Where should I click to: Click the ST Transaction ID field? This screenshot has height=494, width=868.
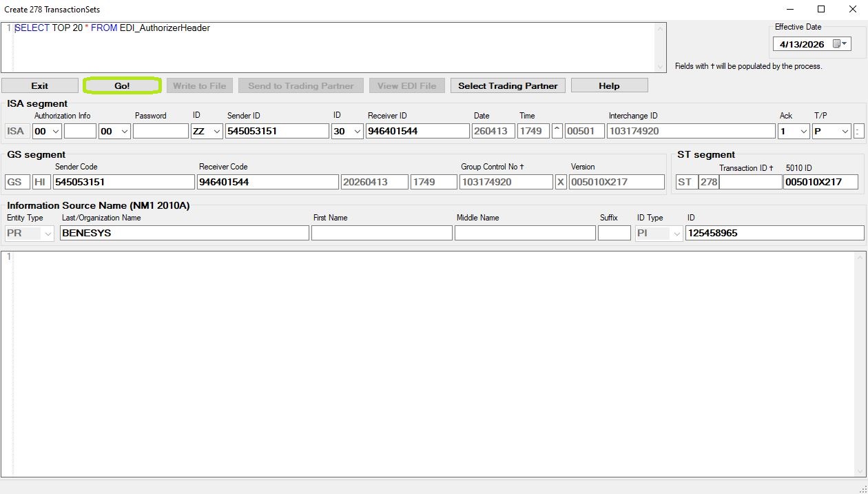(x=751, y=182)
